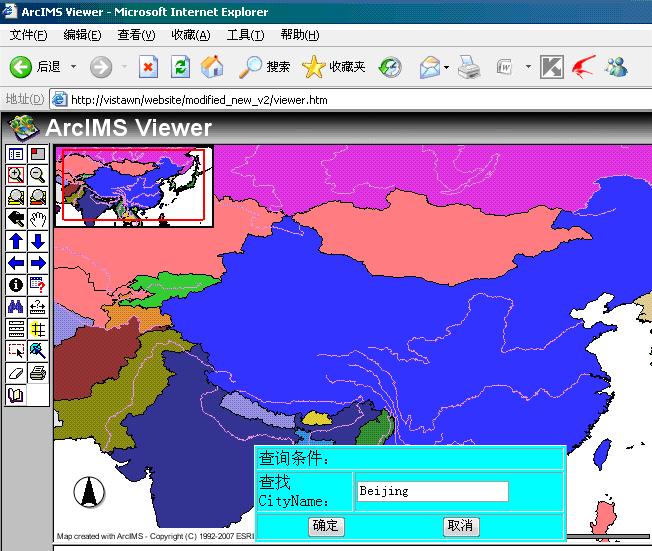The image size is (652, 551).
Task: Select the Zoom In tool
Action: [16, 175]
